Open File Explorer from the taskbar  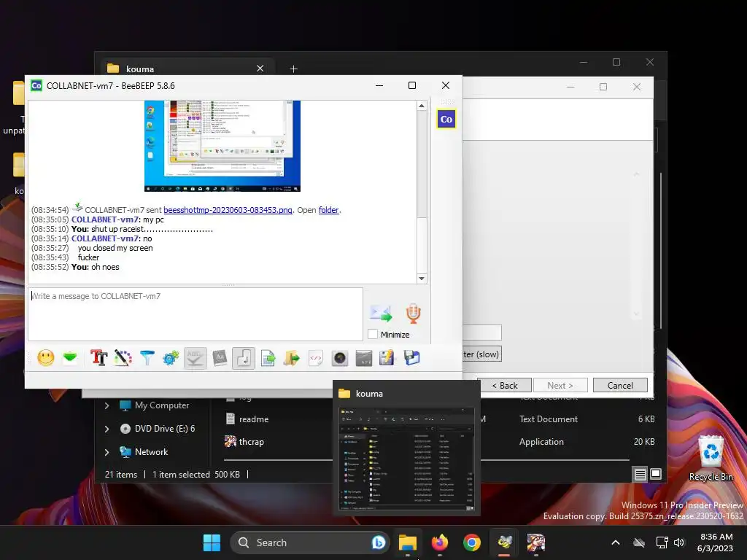click(407, 542)
